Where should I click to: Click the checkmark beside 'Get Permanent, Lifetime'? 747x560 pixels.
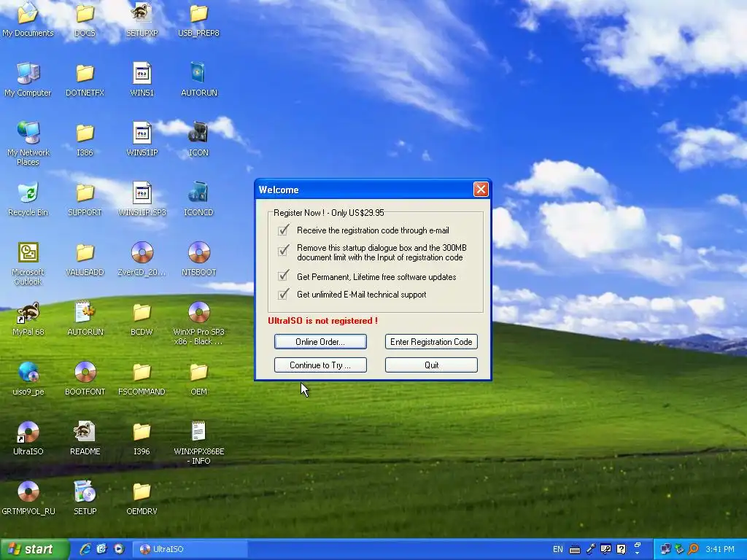tap(284, 275)
